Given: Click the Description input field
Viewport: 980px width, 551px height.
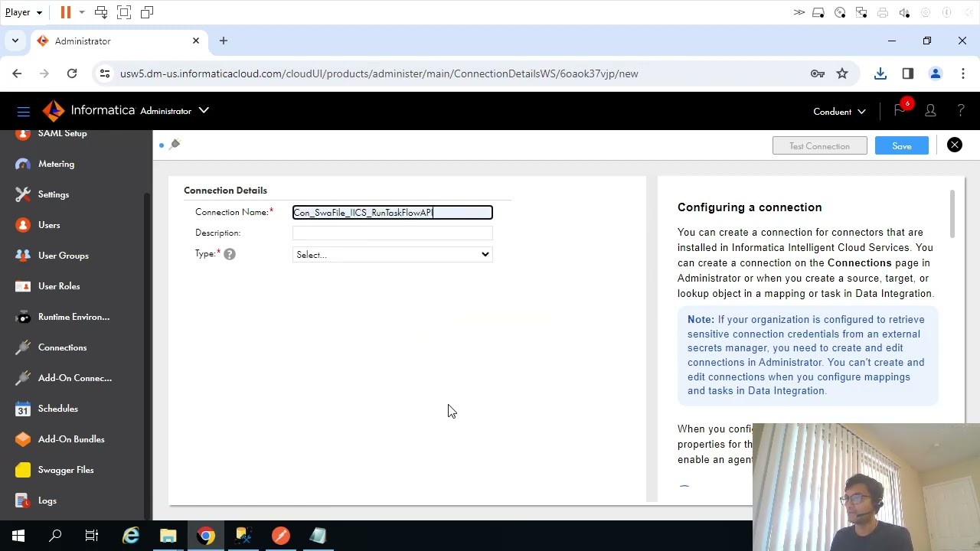Looking at the screenshot, I should pyautogui.click(x=393, y=233).
